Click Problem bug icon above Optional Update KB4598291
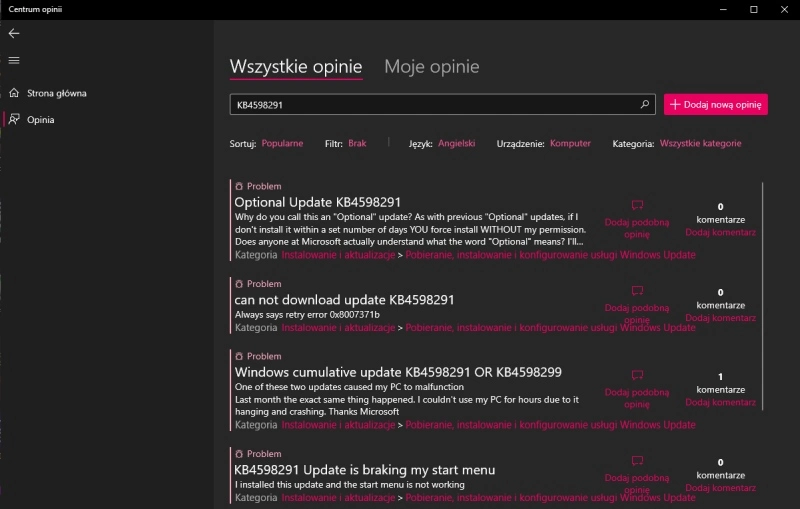Viewport: 800px width, 509px height. coord(239,186)
